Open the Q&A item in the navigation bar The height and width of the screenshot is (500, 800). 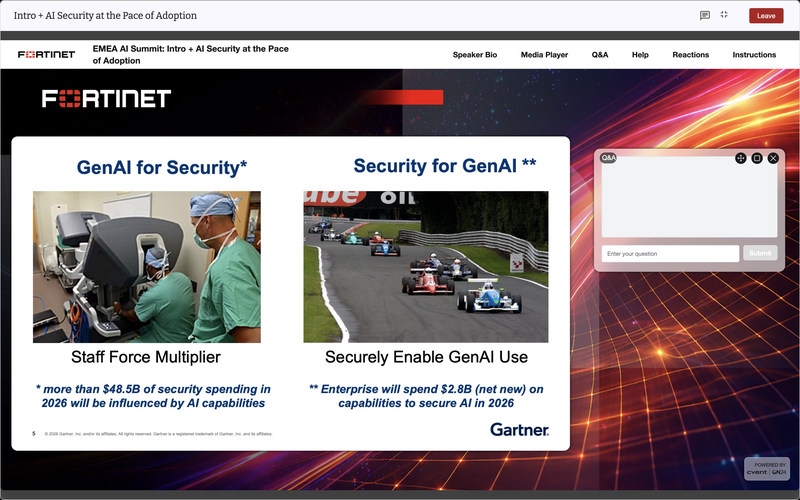coord(599,55)
